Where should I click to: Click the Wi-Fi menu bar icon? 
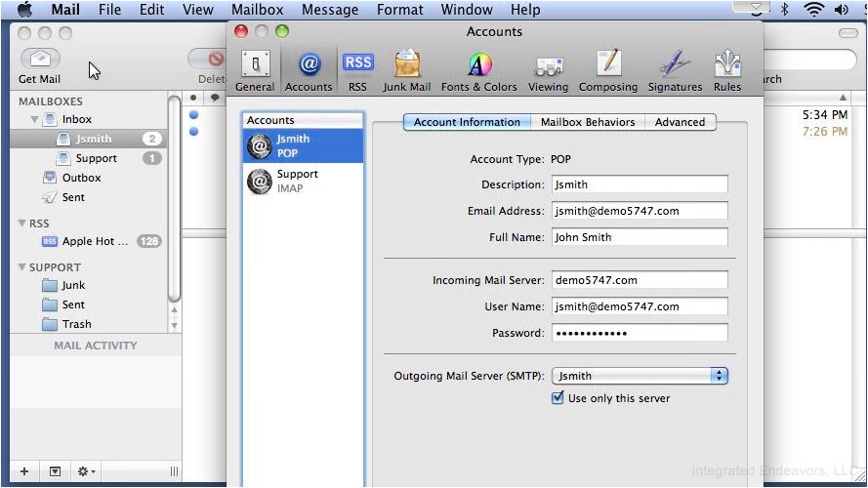813,9
